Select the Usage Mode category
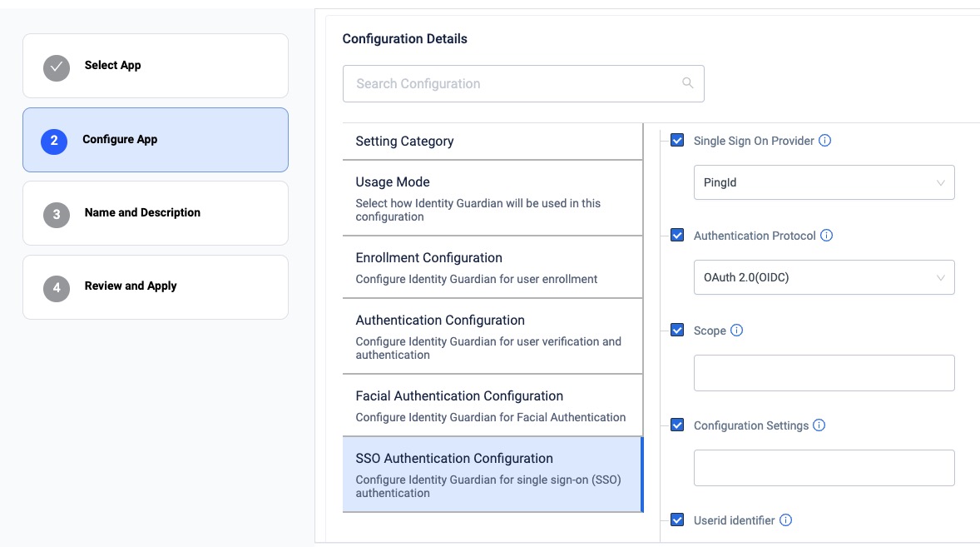 pyautogui.click(x=492, y=198)
